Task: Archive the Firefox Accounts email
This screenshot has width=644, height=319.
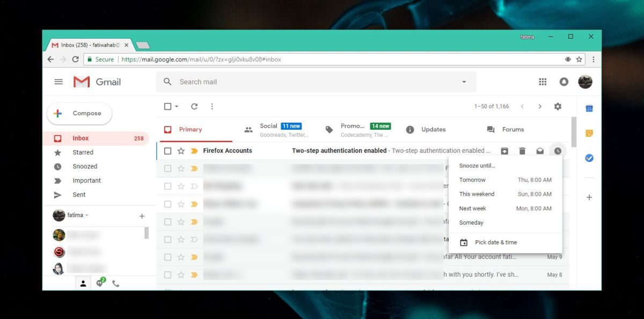Action: pos(504,151)
